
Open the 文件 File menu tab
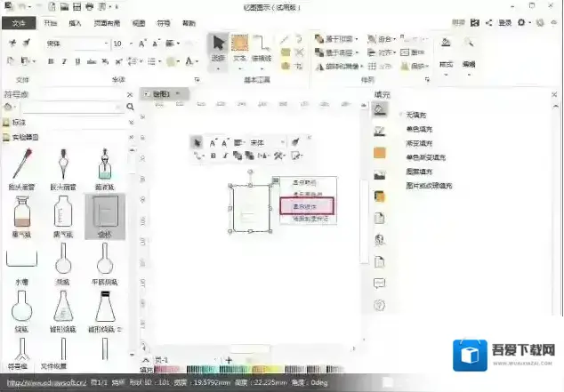[x=19, y=24]
